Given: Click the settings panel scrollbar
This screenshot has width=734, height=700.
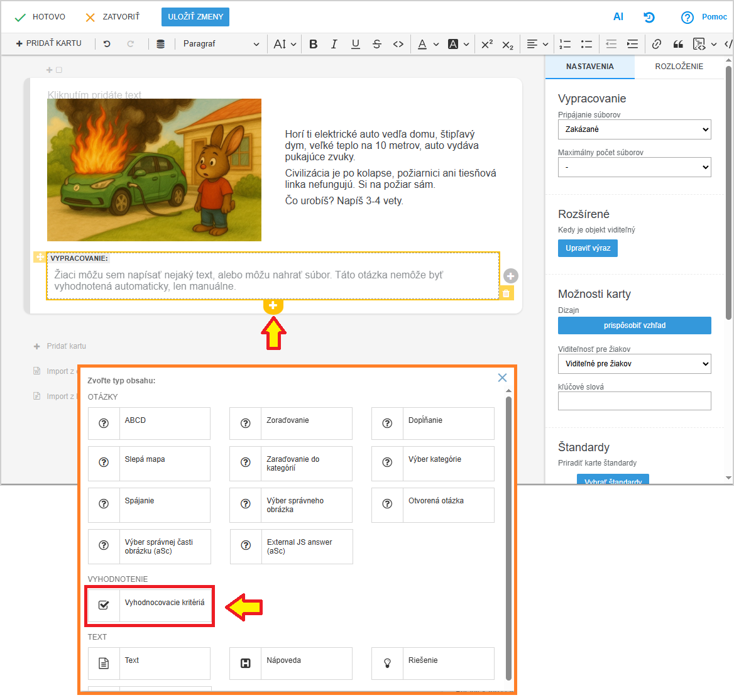Looking at the screenshot, I should [x=728, y=193].
